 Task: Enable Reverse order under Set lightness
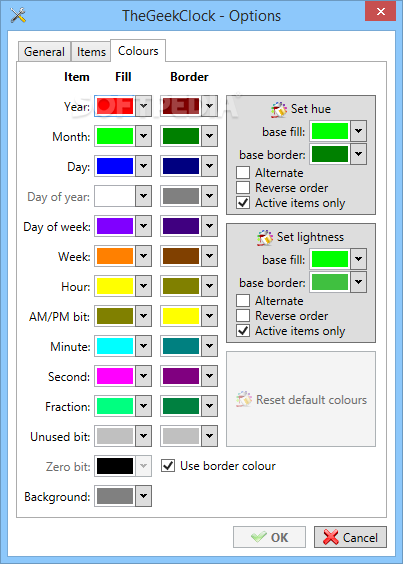point(243,316)
